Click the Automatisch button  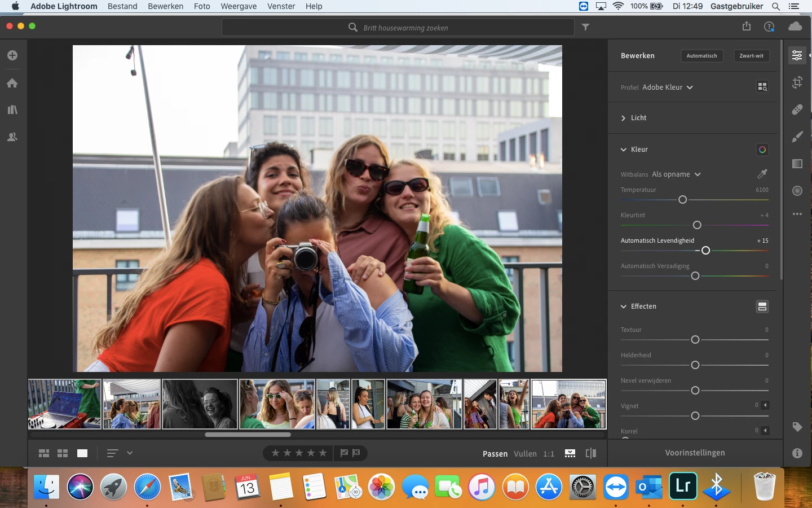tap(701, 56)
